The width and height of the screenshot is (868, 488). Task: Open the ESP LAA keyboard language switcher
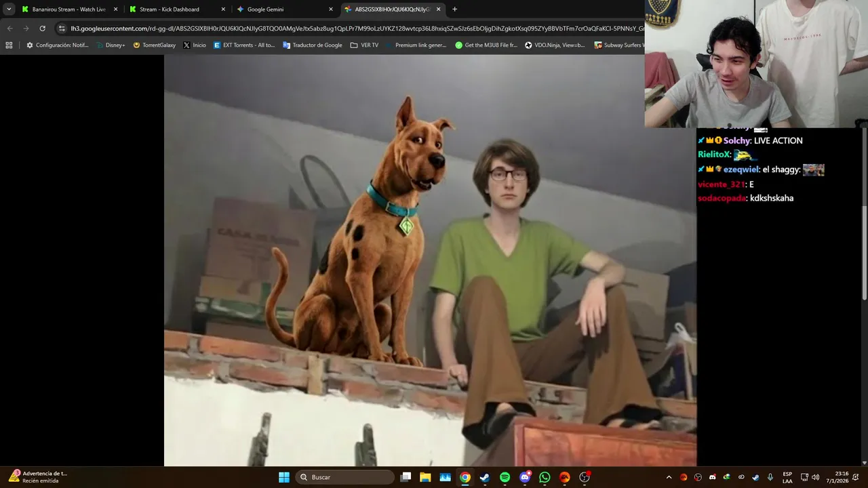tap(787, 477)
